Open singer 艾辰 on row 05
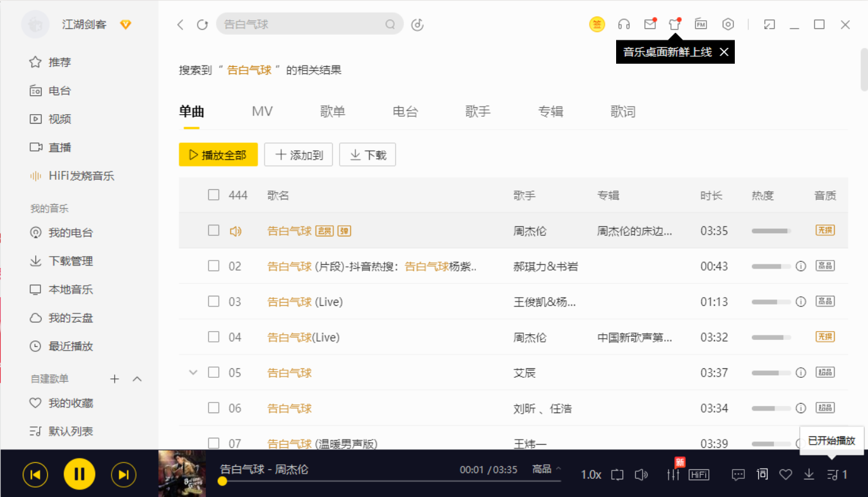Image resolution: width=868 pixels, height=497 pixels. 525,373
